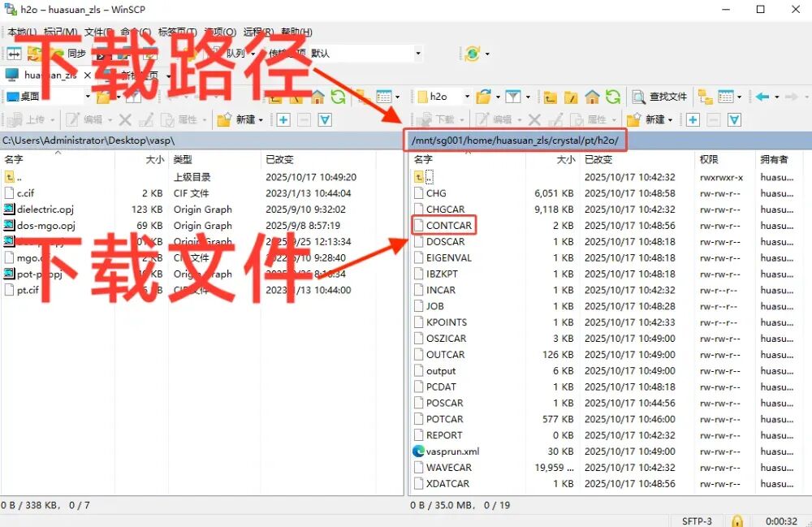
Task: Expand the remote 新建 dropdown arrow
Action: point(670,119)
